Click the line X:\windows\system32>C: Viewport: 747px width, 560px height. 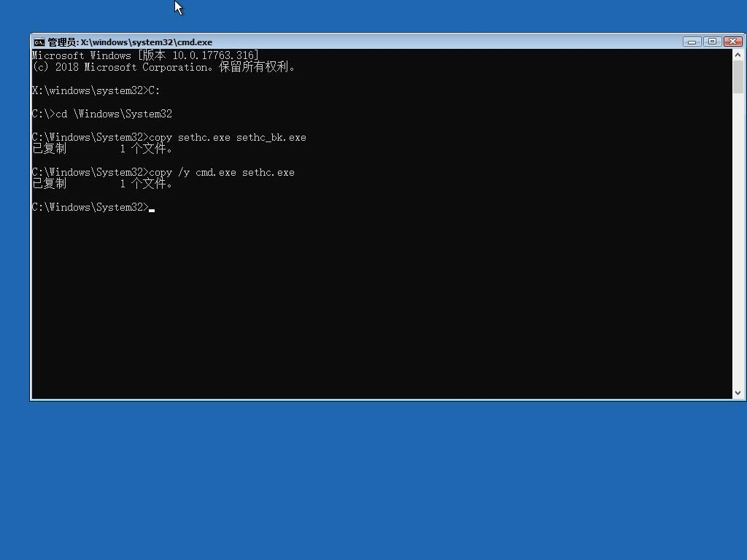pos(96,90)
